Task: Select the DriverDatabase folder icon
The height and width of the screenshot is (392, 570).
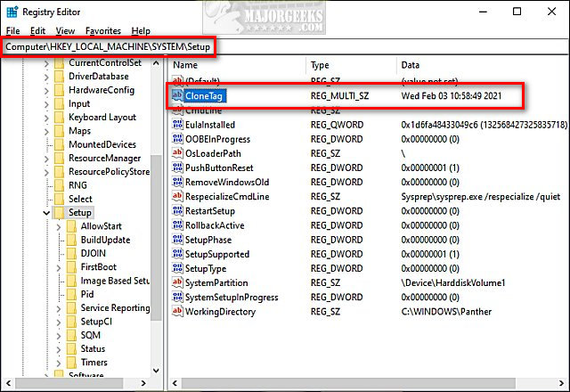Action: click(60, 77)
